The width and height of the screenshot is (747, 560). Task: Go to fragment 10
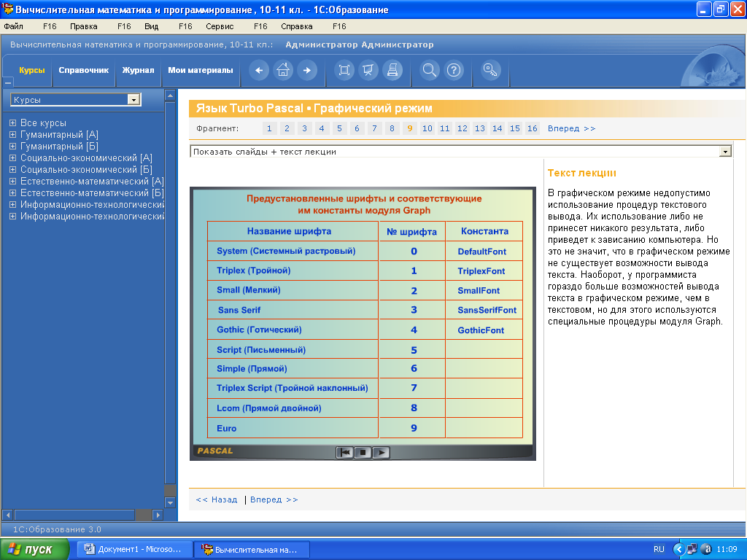(x=427, y=128)
